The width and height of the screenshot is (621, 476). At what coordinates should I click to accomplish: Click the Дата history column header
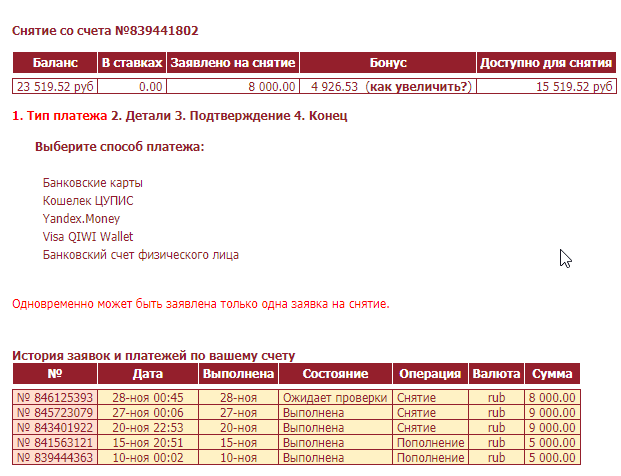(148, 374)
